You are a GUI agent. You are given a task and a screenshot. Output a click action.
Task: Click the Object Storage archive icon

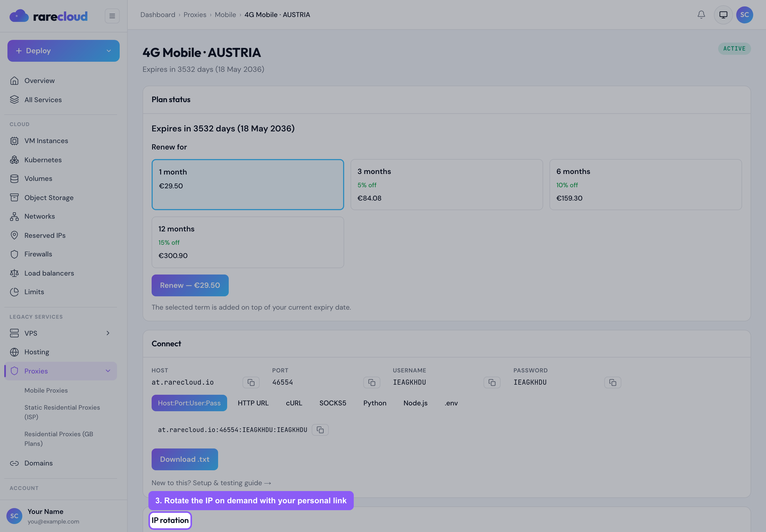click(x=14, y=198)
